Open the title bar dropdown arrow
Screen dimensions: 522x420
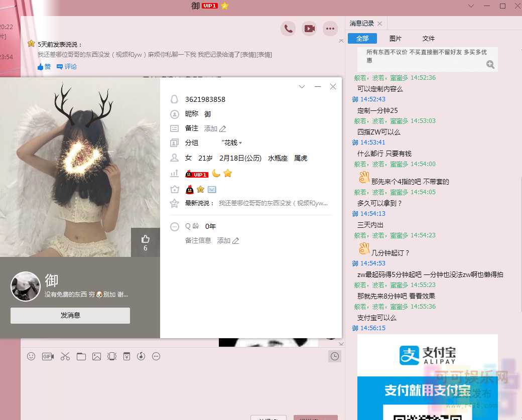pyautogui.click(x=471, y=6)
